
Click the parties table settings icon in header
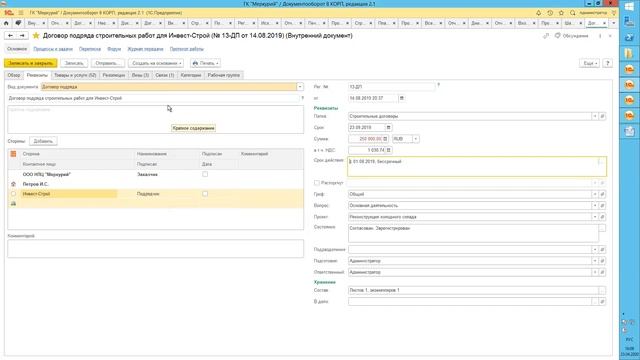coord(13,154)
